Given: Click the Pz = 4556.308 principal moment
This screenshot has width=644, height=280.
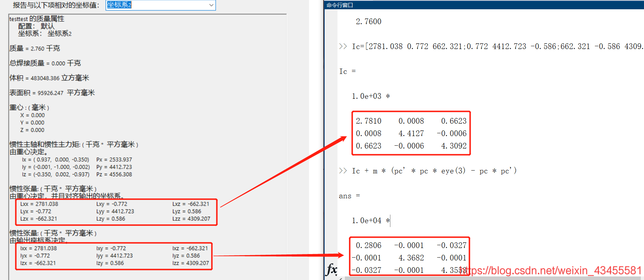Looking at the screenshot, I should click(x=114, y=174).
